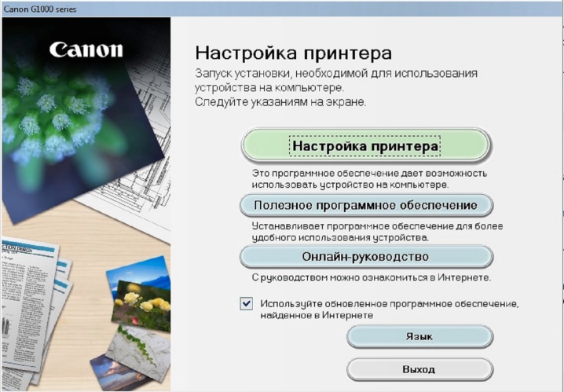This screenshot has height=392, width=564.
Task: Open the Онлайн-руководство button
Action: pyautogui.click(x=366, y=257)
